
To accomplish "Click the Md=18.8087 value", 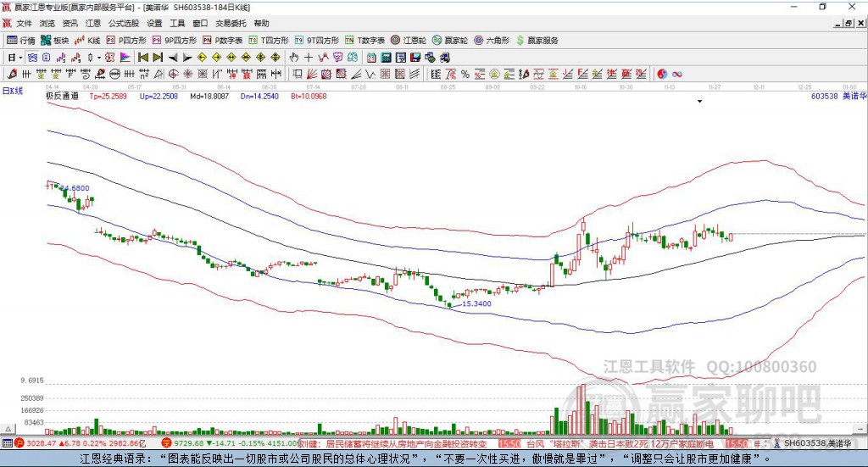I will pyautogui.click(x=209, y=97).
